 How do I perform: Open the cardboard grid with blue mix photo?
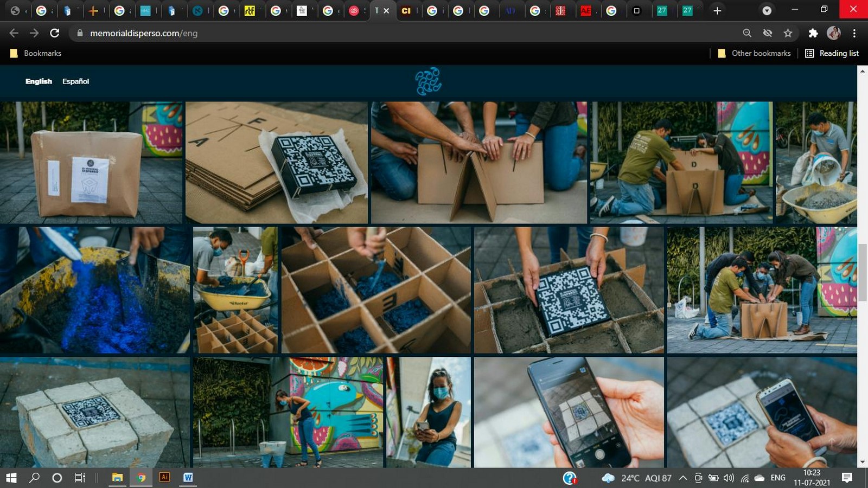point(376,290)
